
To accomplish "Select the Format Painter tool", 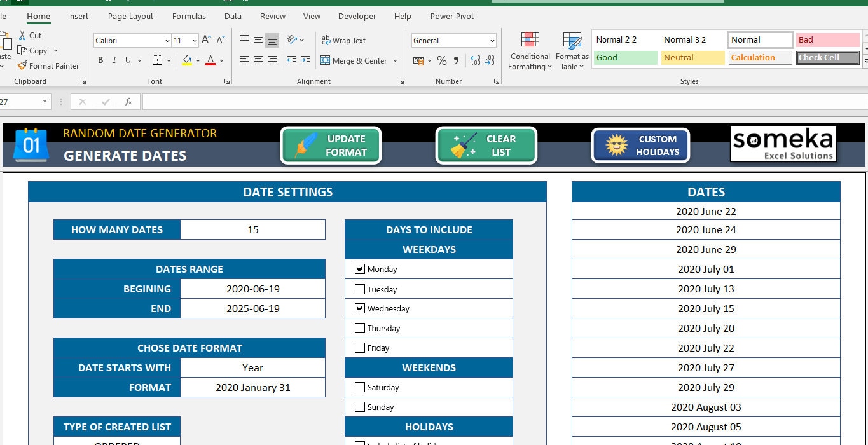I will point(48,65).
